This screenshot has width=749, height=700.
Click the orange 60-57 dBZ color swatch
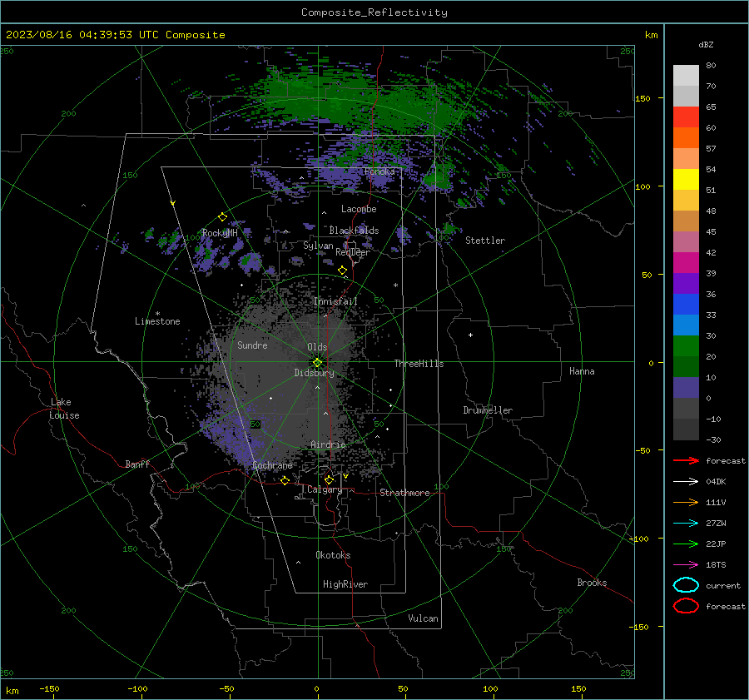pos(686,138)
